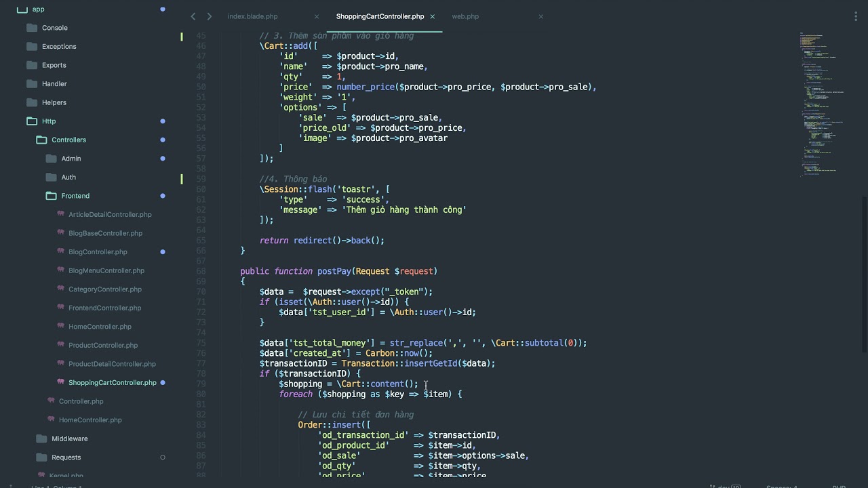Viewport: 868px width, 488px height.
Task: Click the foreach statement line
Action: 370,394
